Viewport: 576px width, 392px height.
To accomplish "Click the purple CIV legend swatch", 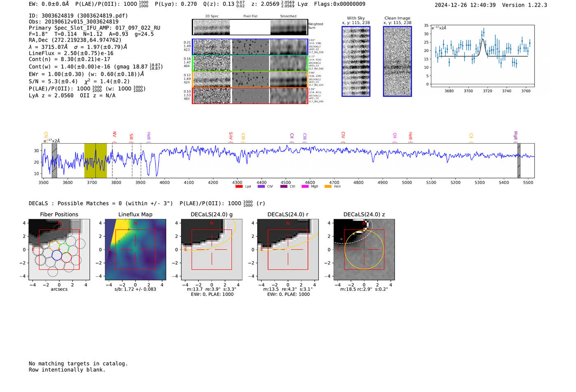I will (261, 186).
